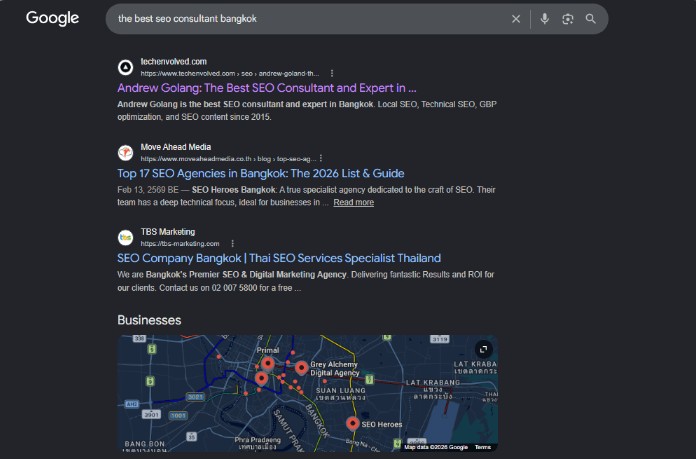
Task: Click the Google logo
Action: click(52, 18)
